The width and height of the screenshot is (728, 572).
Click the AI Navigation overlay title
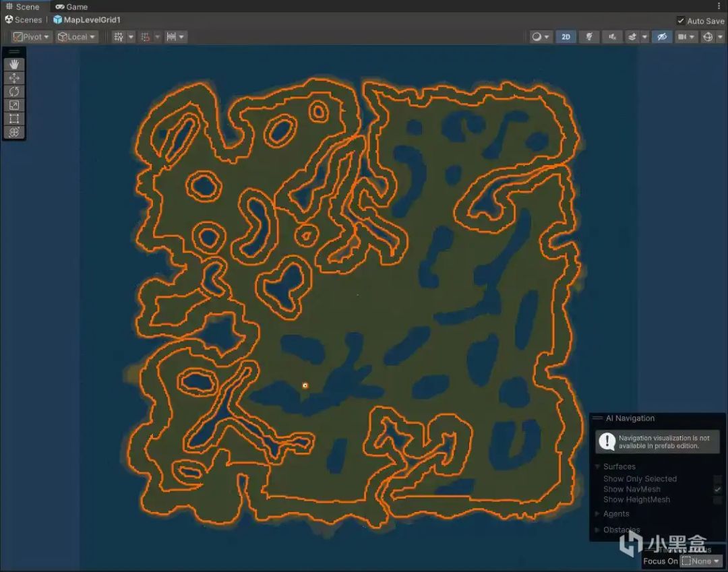point(630,418)
